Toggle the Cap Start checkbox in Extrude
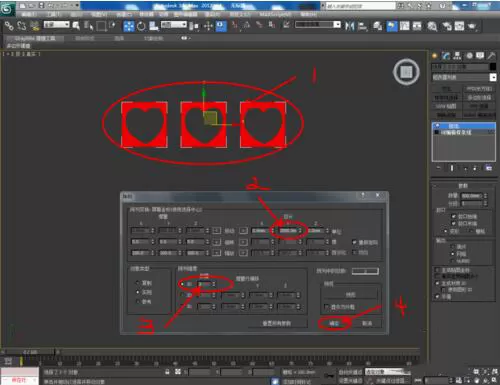This screenshot has width=500, height=385. (x=453, y=216)
